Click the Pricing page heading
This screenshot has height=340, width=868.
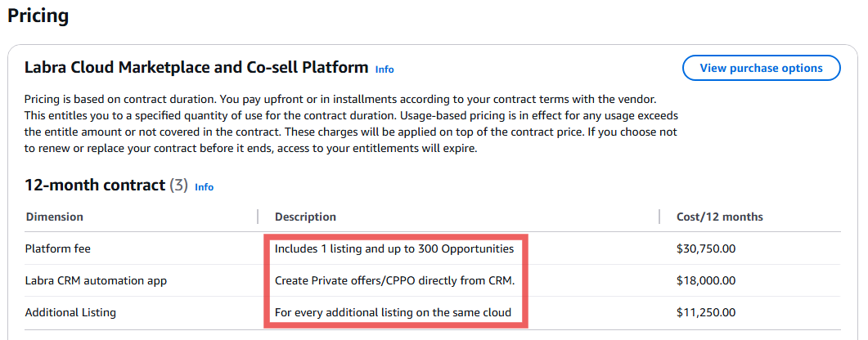[x=38, y=16]
